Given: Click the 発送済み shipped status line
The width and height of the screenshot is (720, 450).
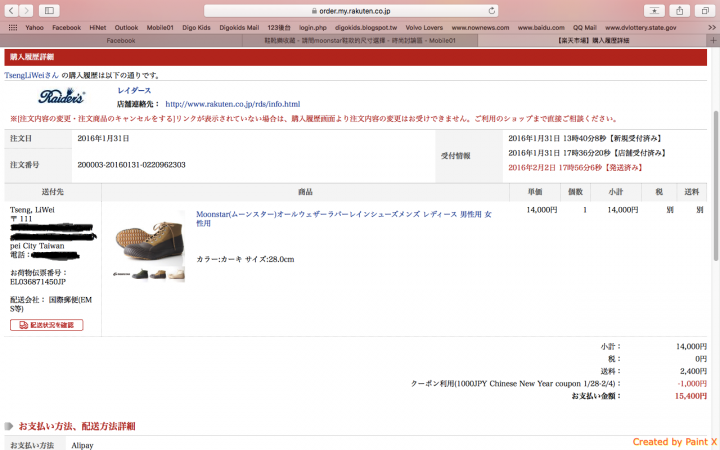Looking at the screenshot, I should (575, 168).
